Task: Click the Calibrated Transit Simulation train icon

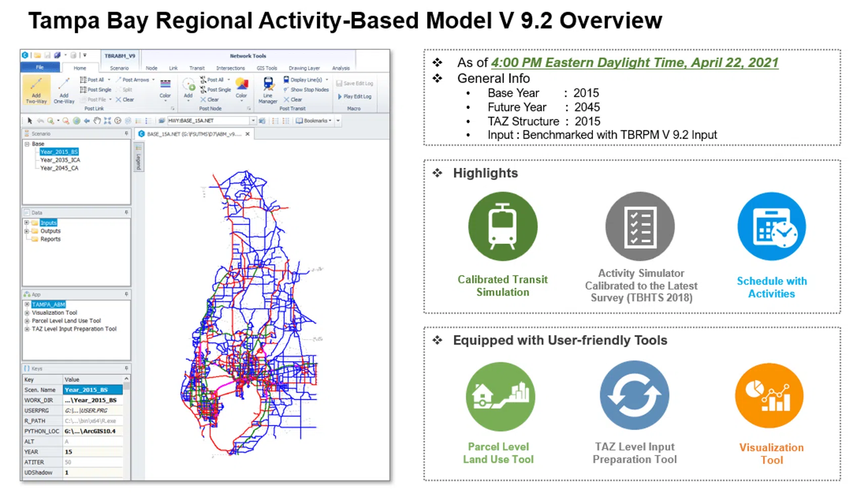Action: coord(502,227)
